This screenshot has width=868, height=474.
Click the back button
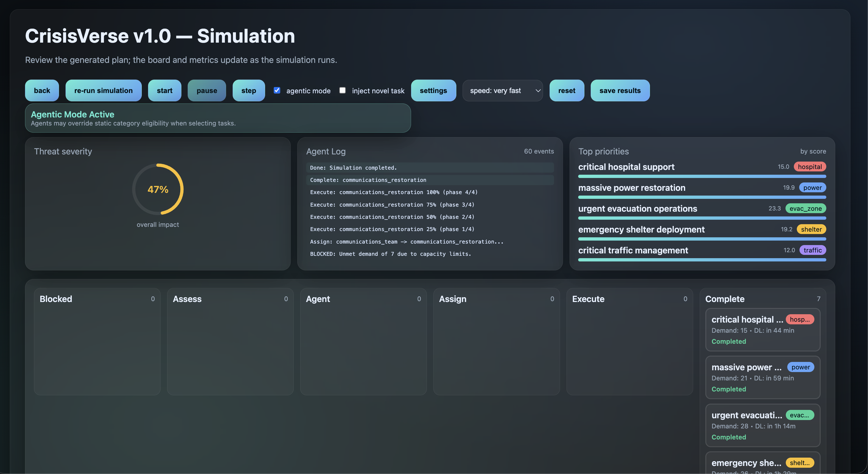pyautogui.click(x=42, y=90)
